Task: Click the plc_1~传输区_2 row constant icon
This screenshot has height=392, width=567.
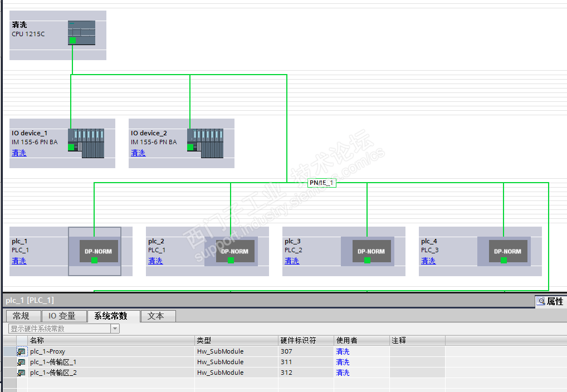Action: (21, 373)
